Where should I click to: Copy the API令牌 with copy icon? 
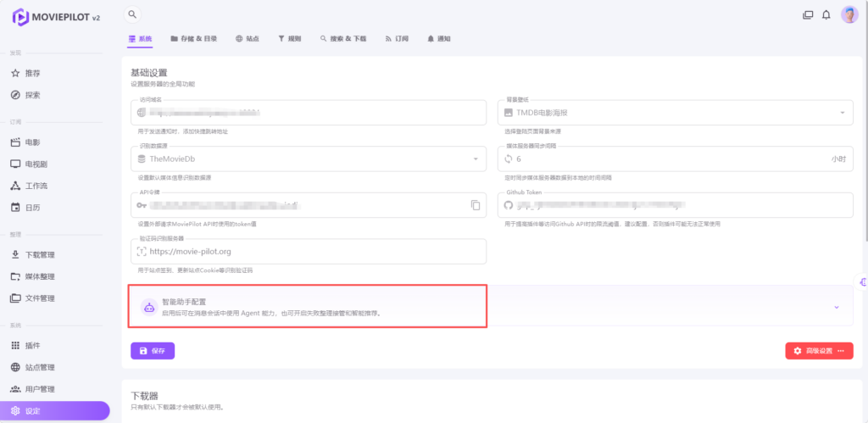[476, 205]
